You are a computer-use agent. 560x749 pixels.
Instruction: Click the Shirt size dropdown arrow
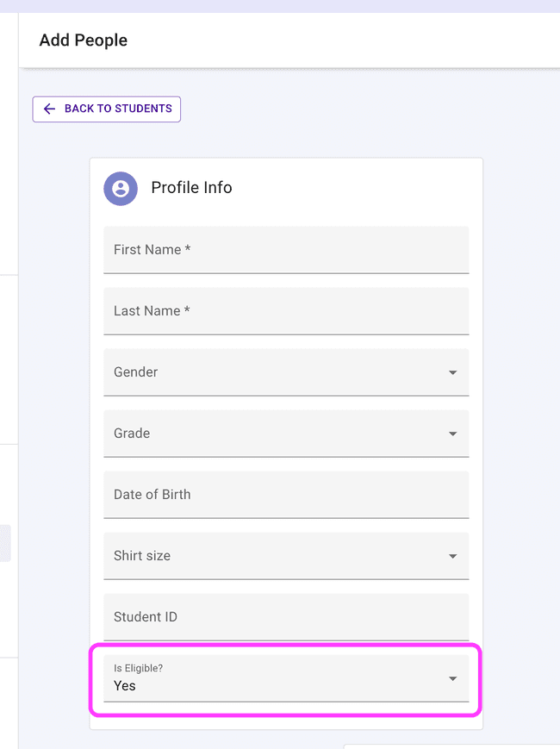[452, 556]
